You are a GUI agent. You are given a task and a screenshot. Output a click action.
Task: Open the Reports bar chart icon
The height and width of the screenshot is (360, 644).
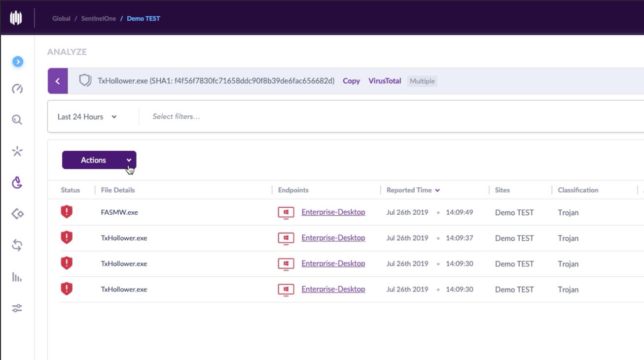(17, 277)
